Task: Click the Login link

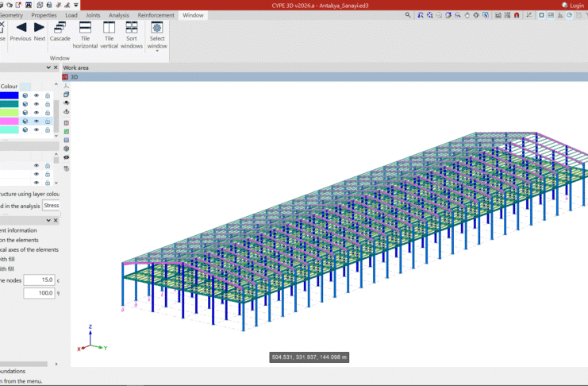Action: click(x=577, y=6)
